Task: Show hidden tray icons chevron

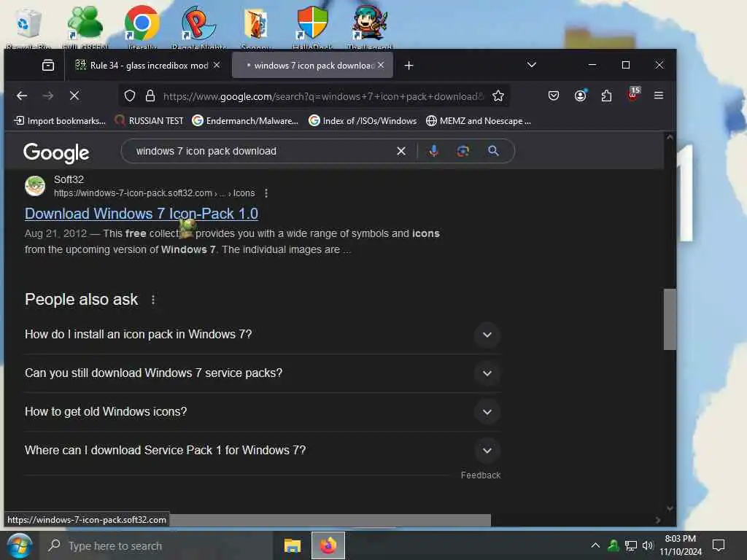Action: 595,545
